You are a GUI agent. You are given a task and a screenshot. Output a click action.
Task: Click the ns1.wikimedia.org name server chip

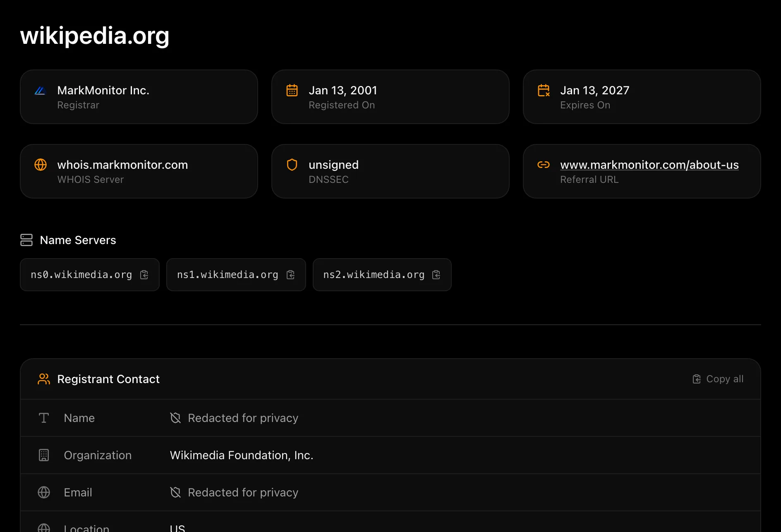tap(236, 275)
